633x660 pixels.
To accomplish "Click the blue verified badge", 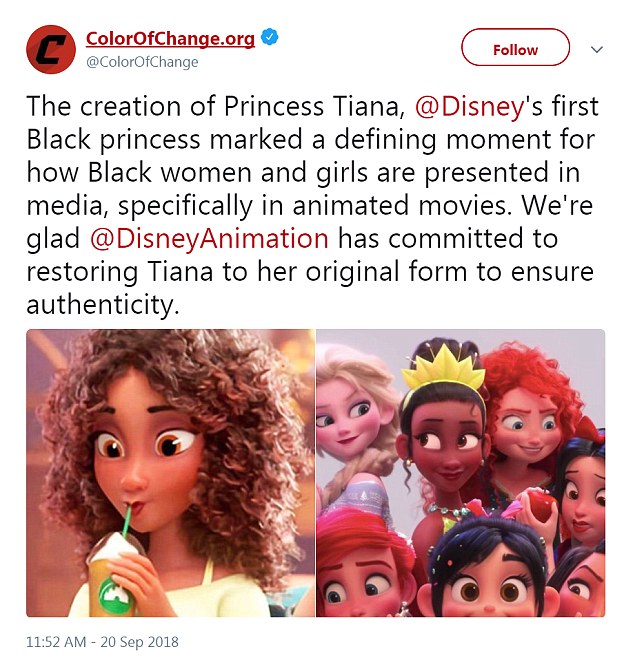I will pyautogui.click(x=270, y=38).
